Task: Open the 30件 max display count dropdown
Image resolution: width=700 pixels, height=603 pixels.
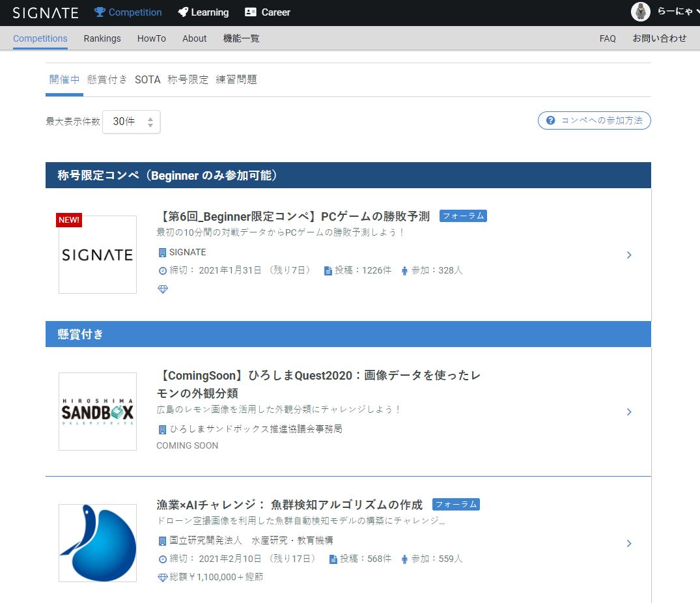Action: click(132, 122)
